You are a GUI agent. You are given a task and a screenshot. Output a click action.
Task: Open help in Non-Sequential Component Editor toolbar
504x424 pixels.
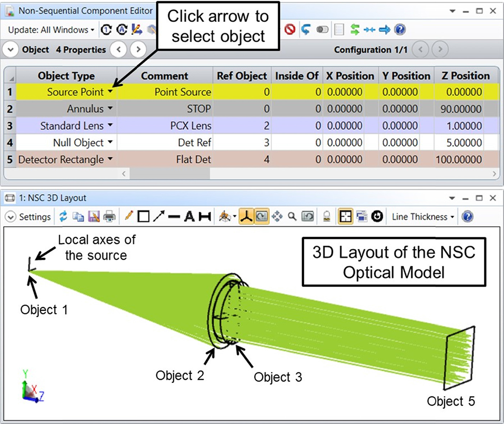[x=400, y=29]
